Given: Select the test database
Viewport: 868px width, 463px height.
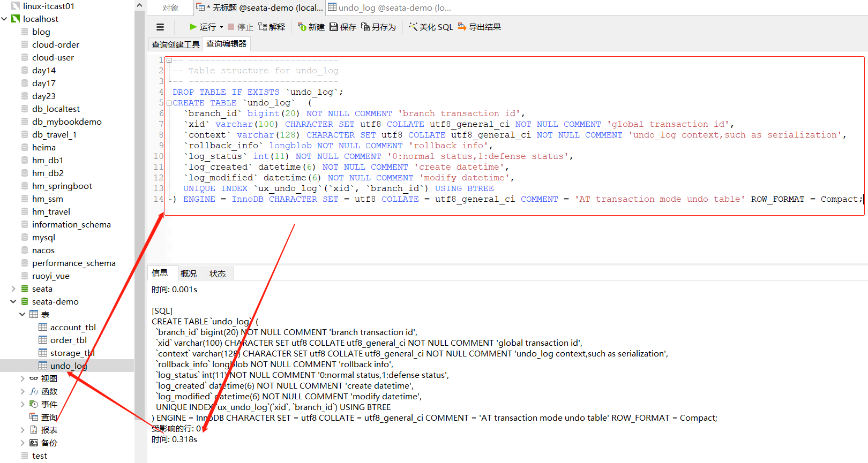Looking at the screenshot, I should [x=39, y=456].
